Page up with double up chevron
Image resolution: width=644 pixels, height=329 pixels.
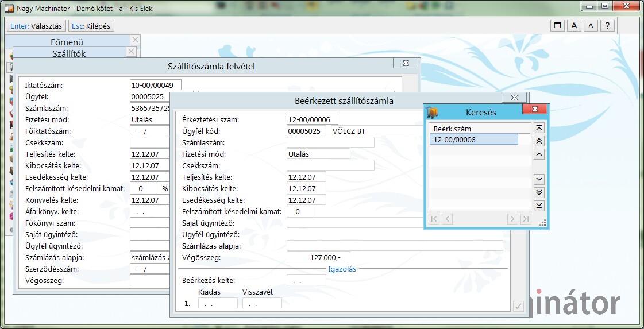tap(539, 141)
